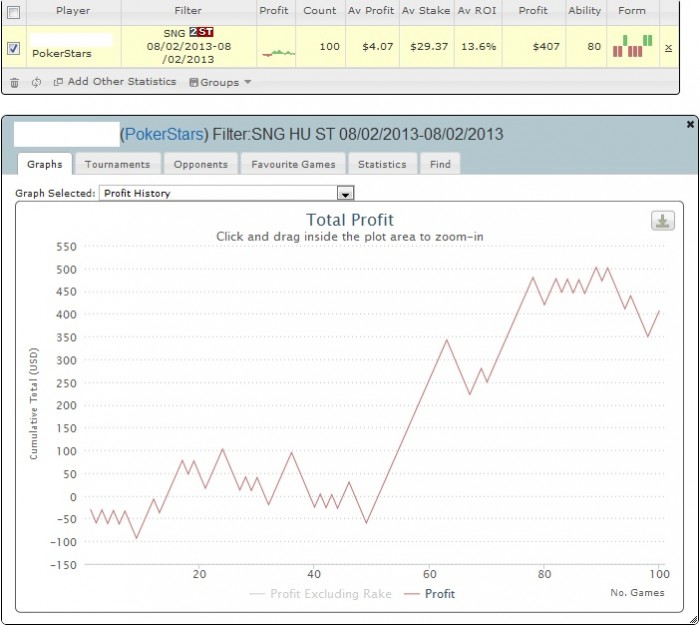
Task: Click the $4.07 Av Profit value
Action: coord(378,46)
